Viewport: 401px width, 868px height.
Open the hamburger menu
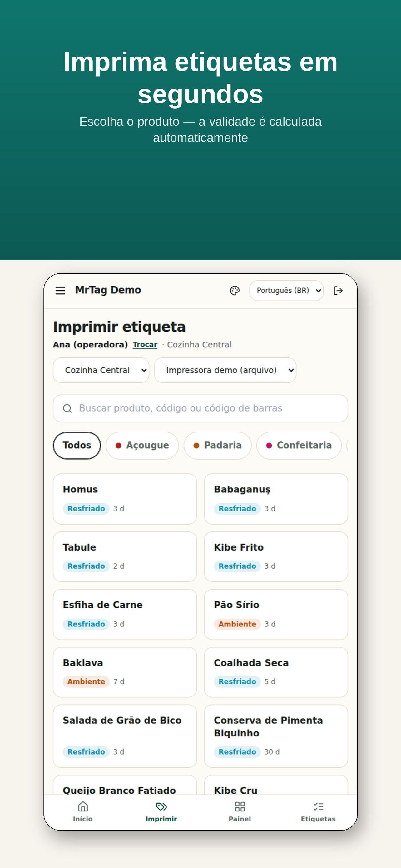60,291
